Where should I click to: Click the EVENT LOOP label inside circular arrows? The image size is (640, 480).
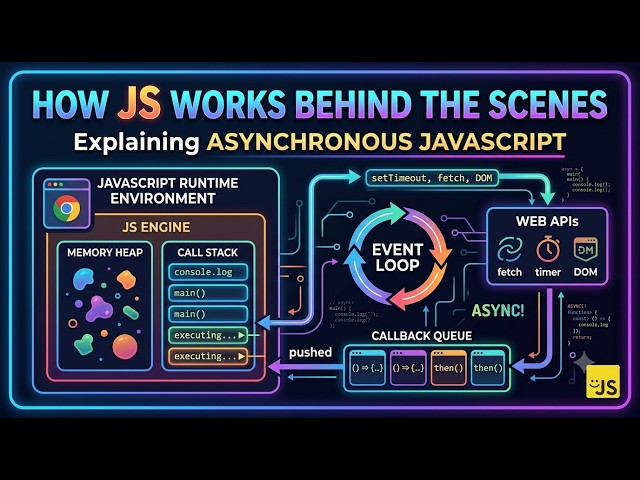point(397,257)
